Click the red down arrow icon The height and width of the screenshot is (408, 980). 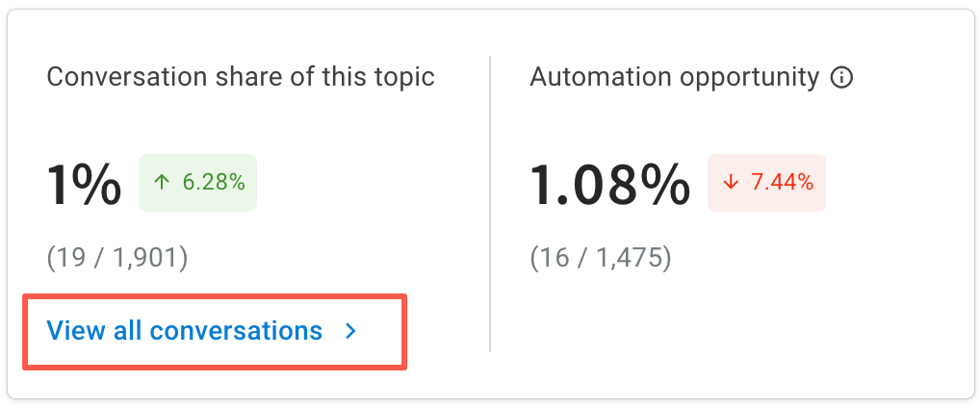pos(730,183)
